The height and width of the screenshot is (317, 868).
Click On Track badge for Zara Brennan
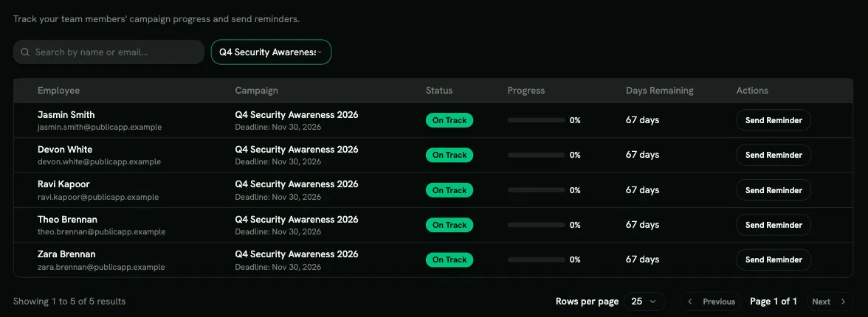(449, 259)
